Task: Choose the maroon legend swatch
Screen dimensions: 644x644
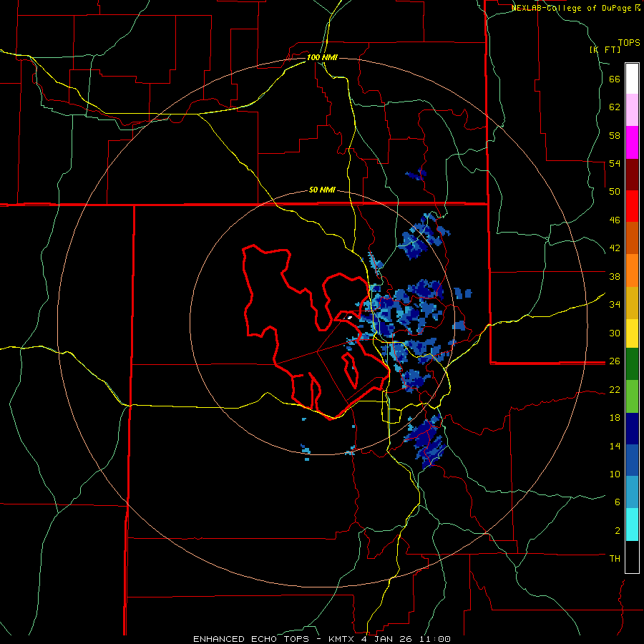Action: click(x=632, y=175)
